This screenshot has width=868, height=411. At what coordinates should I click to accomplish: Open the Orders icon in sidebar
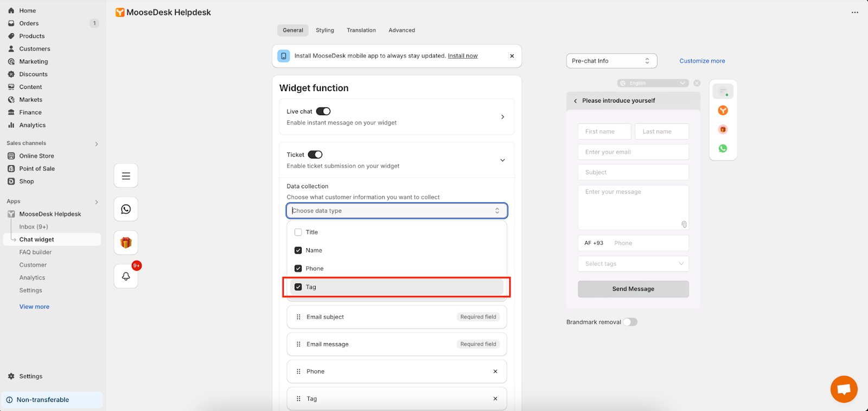coord(11,23)
